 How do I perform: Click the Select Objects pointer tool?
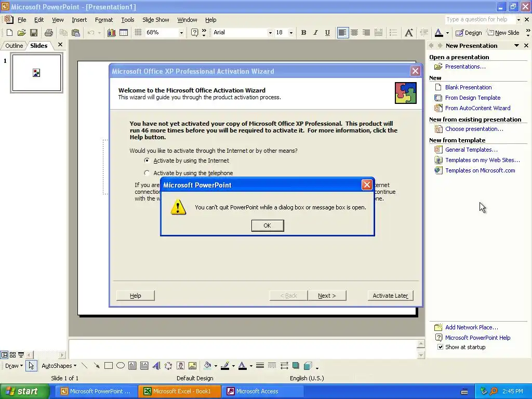click(31, 366)
